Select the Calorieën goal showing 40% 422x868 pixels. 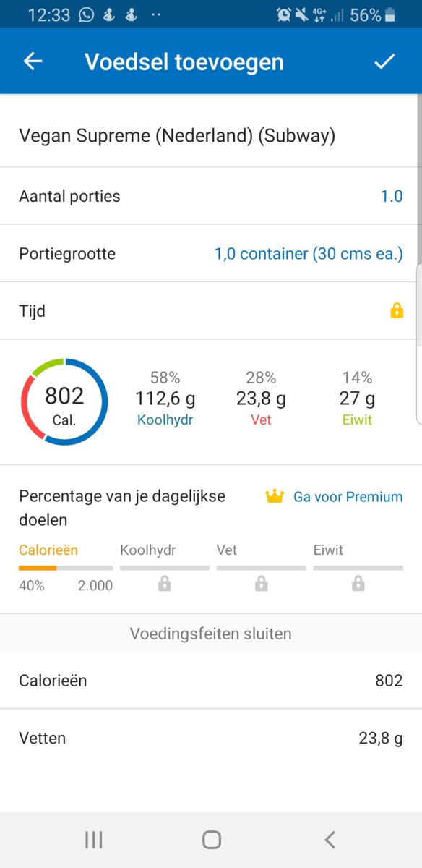tap(48, 564)
